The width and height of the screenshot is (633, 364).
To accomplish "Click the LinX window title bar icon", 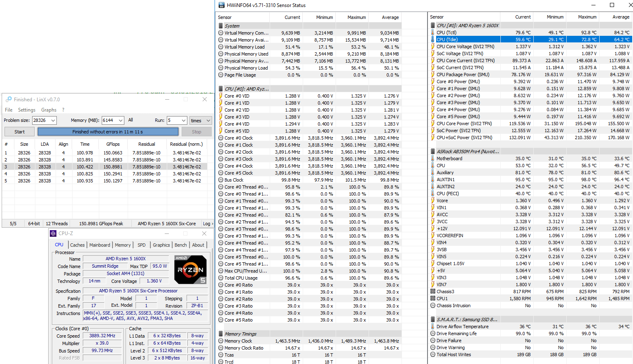I will point(9,99).
